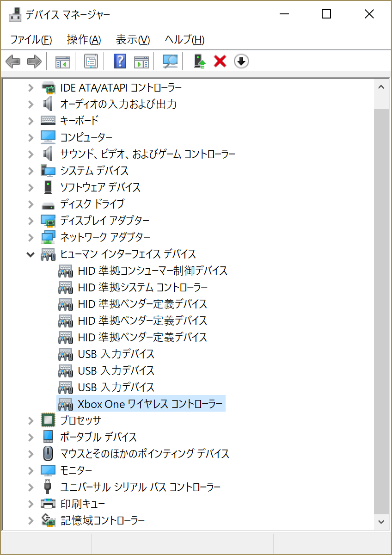Toggle the console tree pane icon
This screenshot has width=392, height=555.
(x=61, y=61)
